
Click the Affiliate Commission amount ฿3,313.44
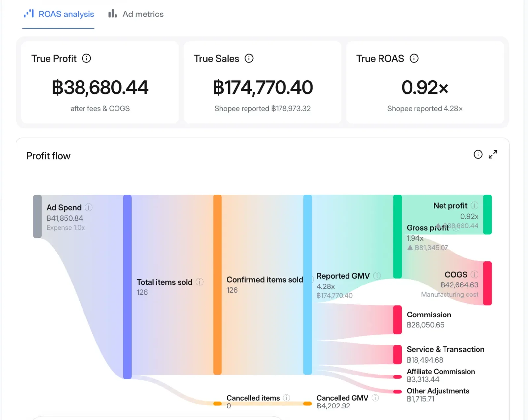pyautogui.click(x=423, y=379)
